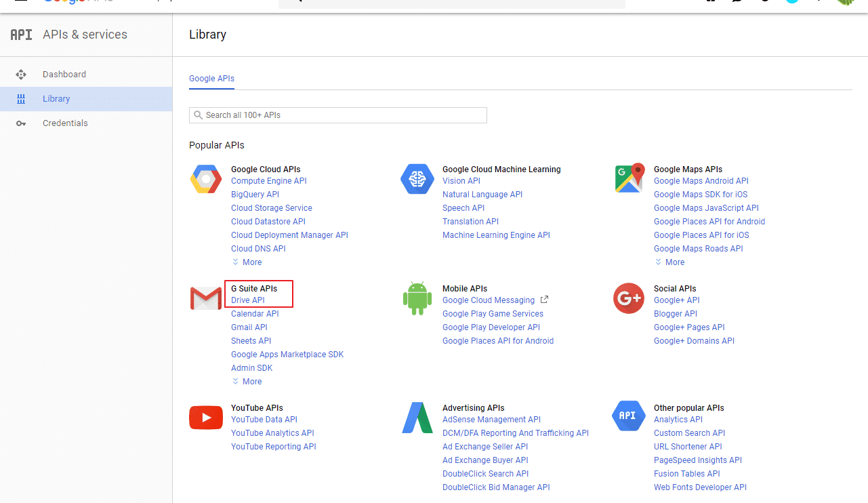Image resolution: width=868 pixels, height=503 pixels.
Task: Open the Natural Language API link
Action: point(482,195)
